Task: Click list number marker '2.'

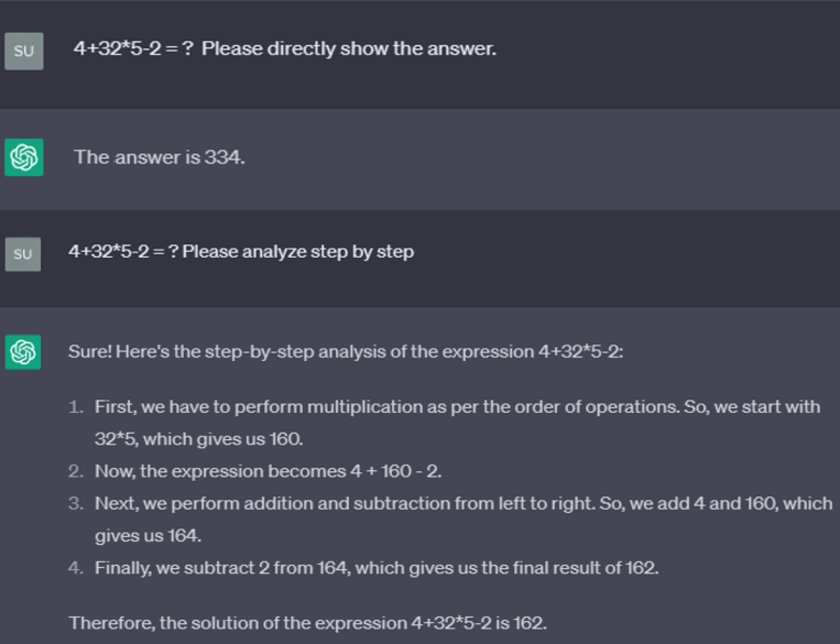Action: (76, 471)
